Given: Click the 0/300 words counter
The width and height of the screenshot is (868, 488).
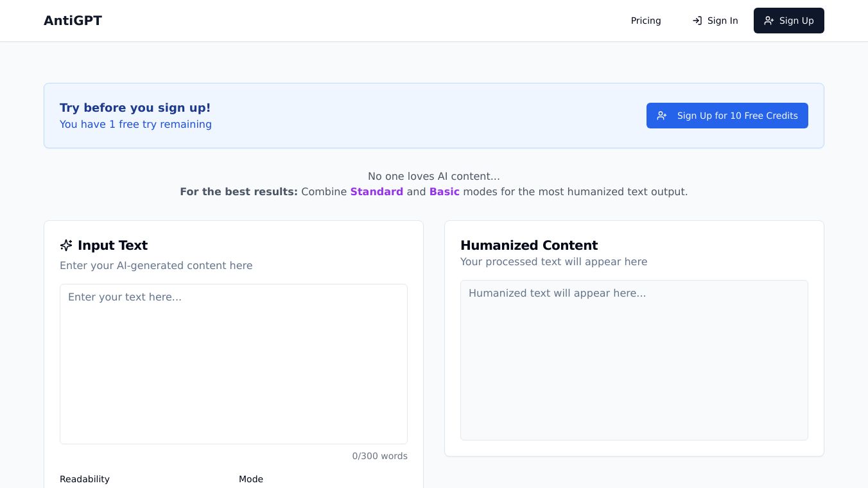Looking at the screenshot, I should tap(379, 456).
